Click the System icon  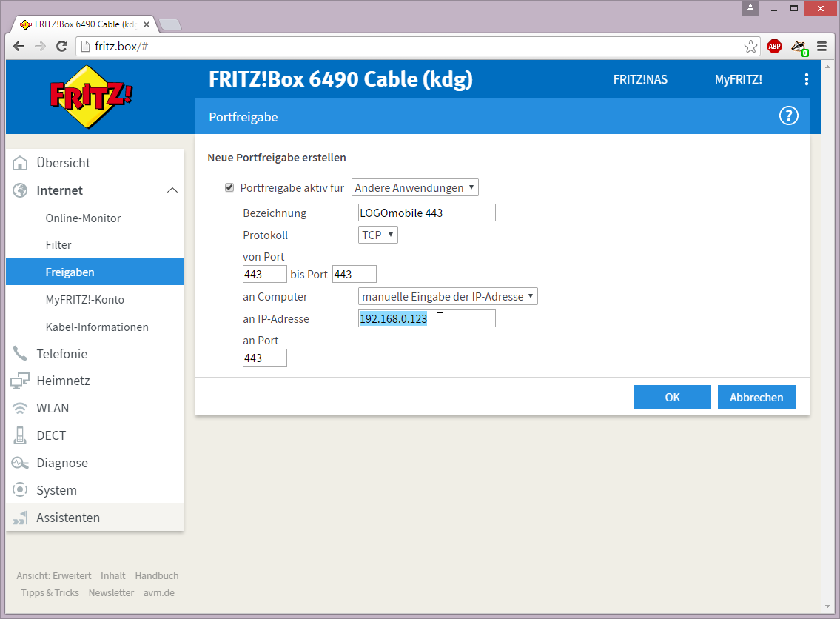point(20,490)
